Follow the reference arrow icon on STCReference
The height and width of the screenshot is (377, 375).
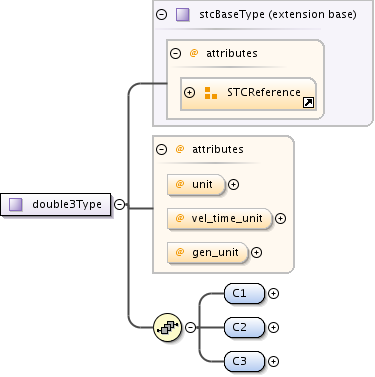[308, 103]
